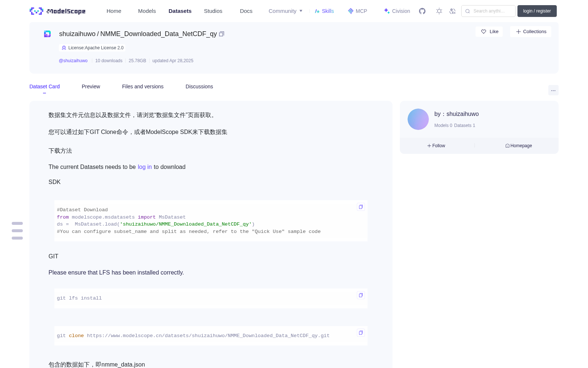Click the 'git lfs install' code text
This screenshot has width=588, height=368.
pyautogui.click(x=79, y=298)
